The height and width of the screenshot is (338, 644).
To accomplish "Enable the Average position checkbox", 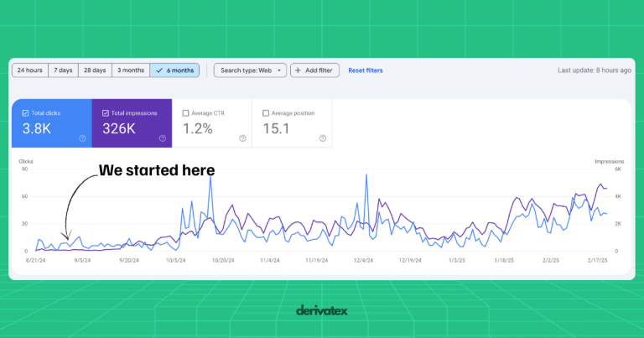I will 266,113.
